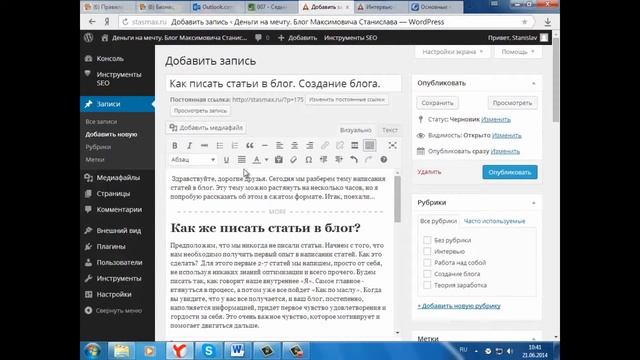Click '+ Добавить новую рубрику' link

tap(459, 306)
